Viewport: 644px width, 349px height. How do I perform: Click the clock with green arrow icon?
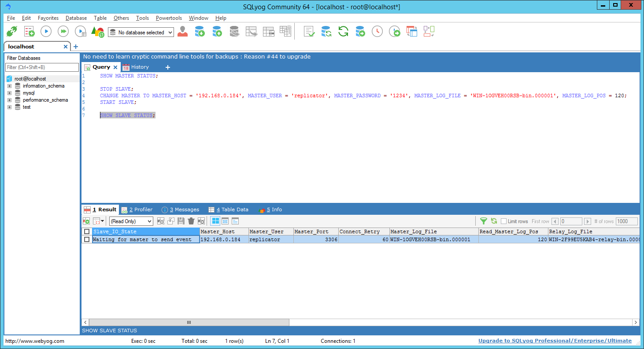click(x=395, y=32)
